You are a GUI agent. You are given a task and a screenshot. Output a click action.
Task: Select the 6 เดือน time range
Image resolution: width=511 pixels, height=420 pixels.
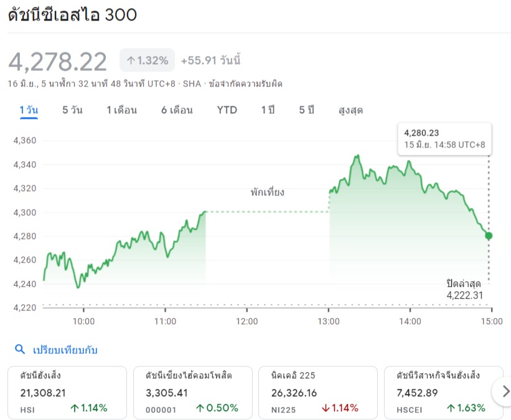(177, 110)
